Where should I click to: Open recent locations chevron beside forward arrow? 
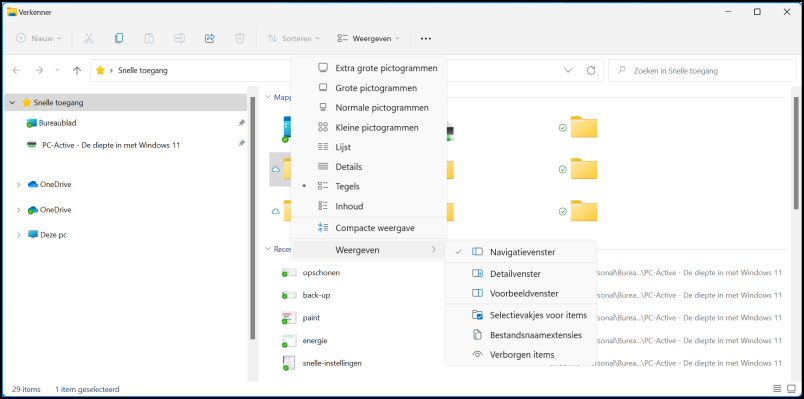(x=57, y=71)
